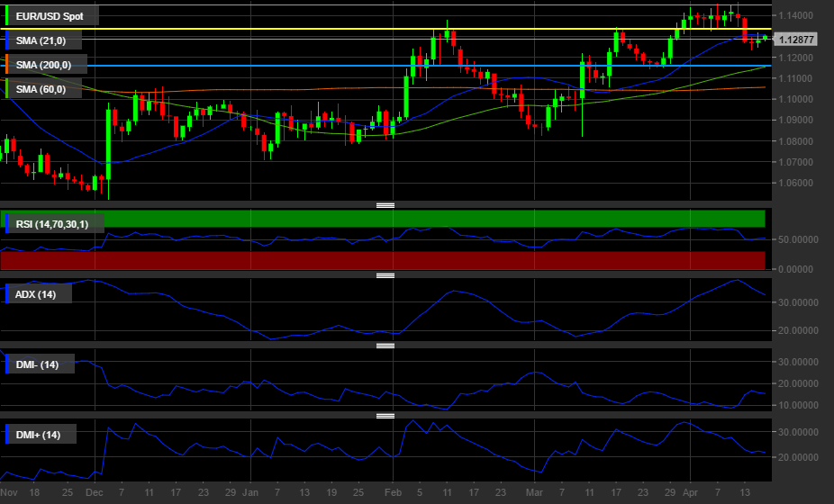Click the current price tag 1.12877

coord(795,40)
